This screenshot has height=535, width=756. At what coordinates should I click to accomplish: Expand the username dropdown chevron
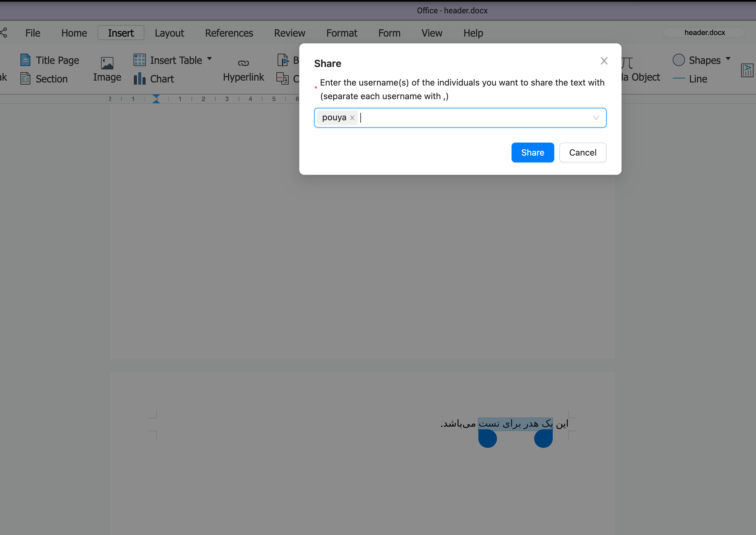[x=596, y=118]
